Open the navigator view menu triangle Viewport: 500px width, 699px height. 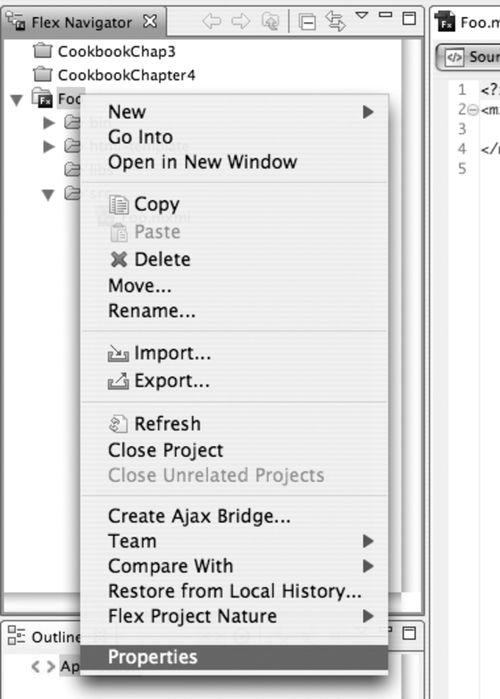pos(362,16)
